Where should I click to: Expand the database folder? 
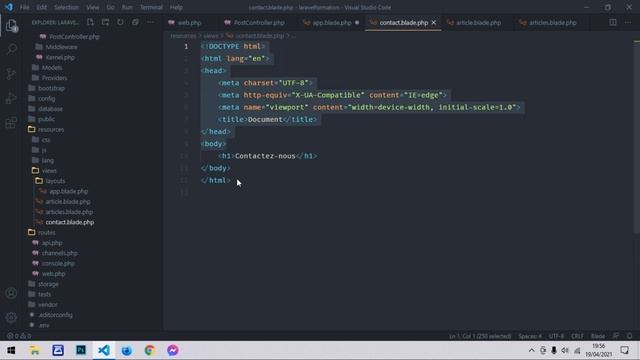50,109
